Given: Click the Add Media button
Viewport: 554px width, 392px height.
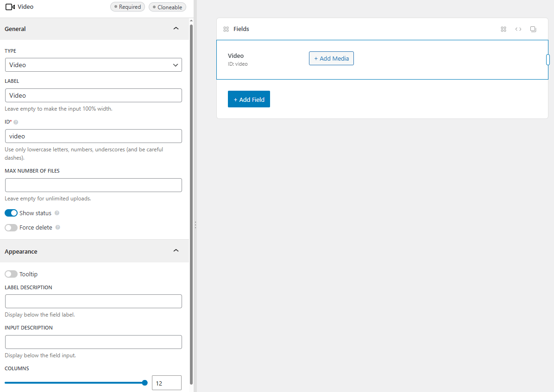Looking at the screenshot, I should tap(331, 59).
